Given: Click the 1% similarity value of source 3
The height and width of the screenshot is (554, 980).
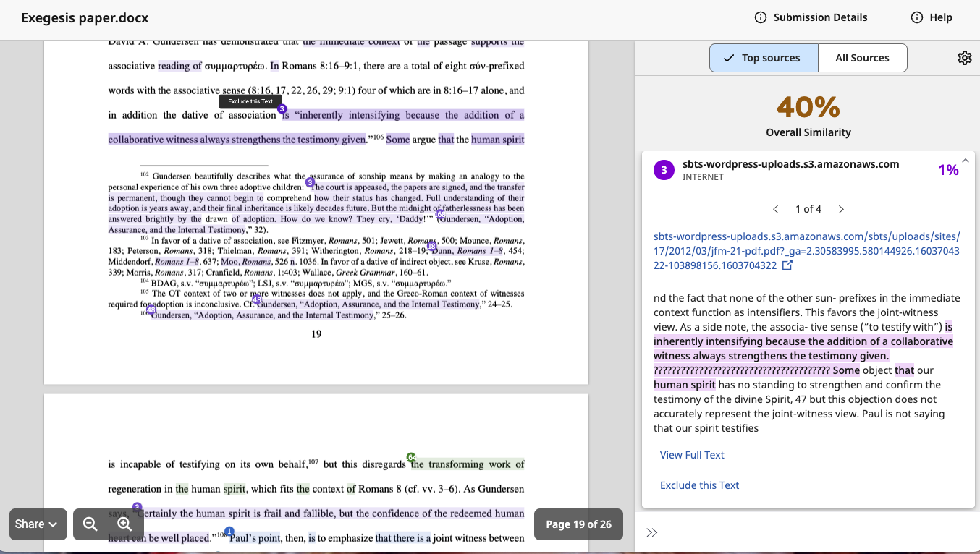Looking at the screenshot, I should point(948,170).
